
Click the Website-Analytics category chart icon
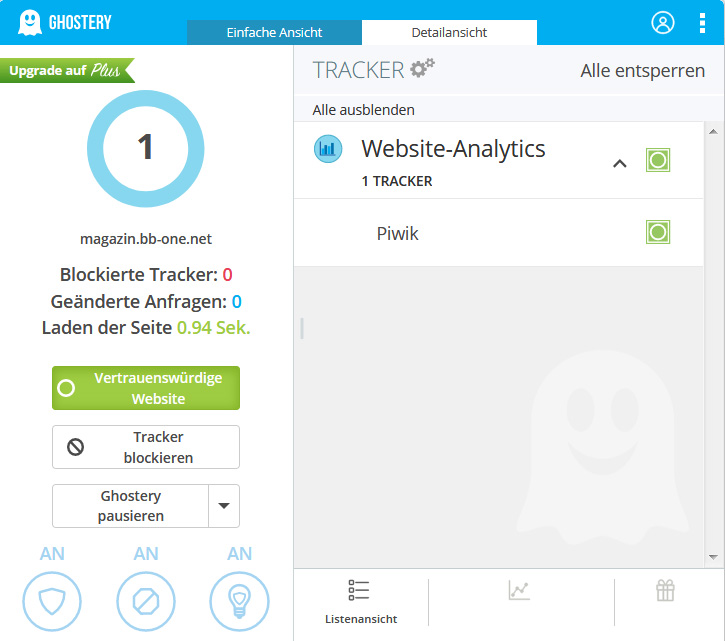point(328,149)
